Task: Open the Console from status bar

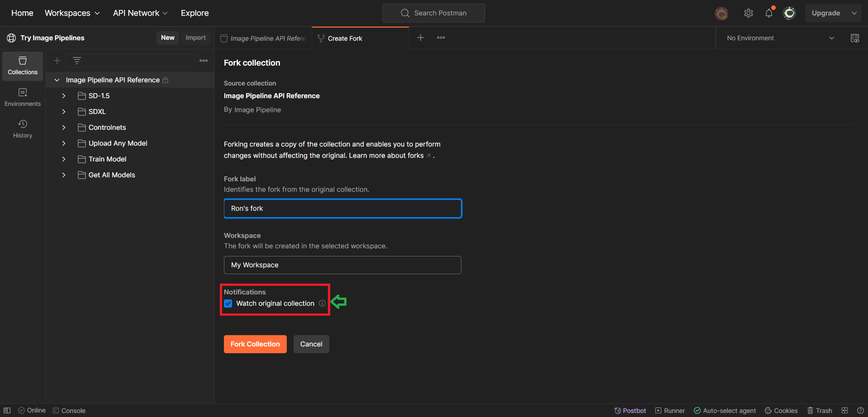Action: point(69,410)
